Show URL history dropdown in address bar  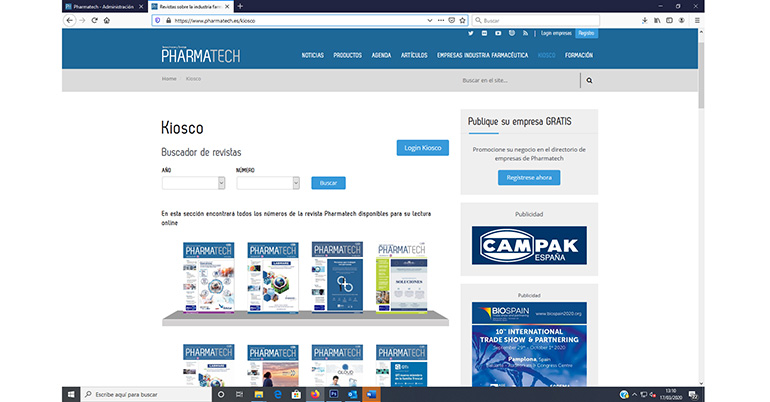click(430, 20)
